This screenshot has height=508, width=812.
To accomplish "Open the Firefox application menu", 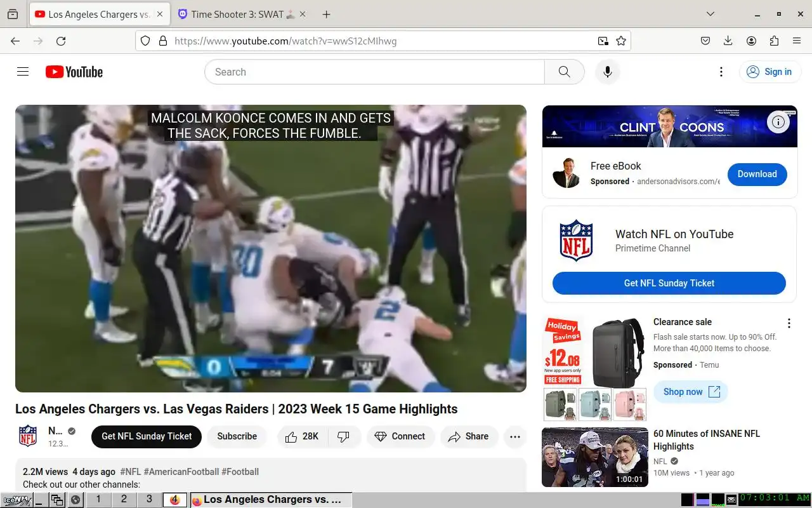I will 797,41.
